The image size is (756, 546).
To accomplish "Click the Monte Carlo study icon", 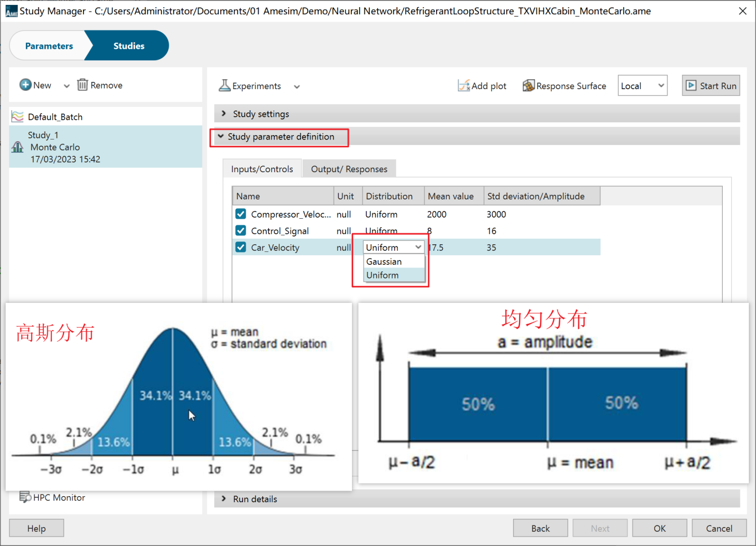I will [x=18, y=147].
